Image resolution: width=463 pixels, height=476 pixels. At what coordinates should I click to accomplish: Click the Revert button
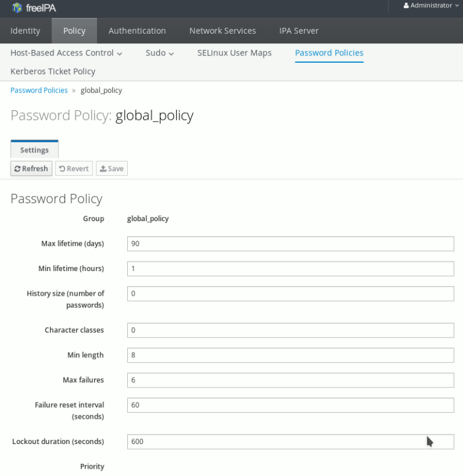[74, 169]
